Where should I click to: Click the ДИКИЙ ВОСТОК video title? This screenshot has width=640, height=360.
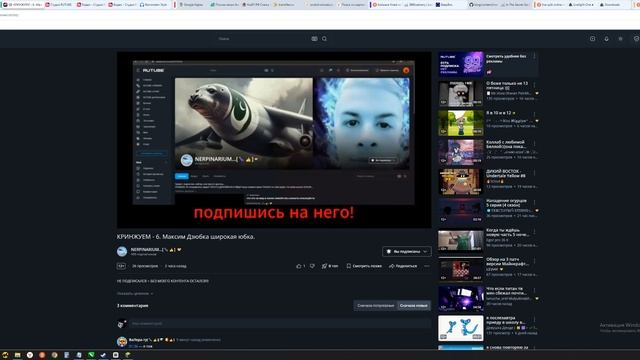click(506, 173)
